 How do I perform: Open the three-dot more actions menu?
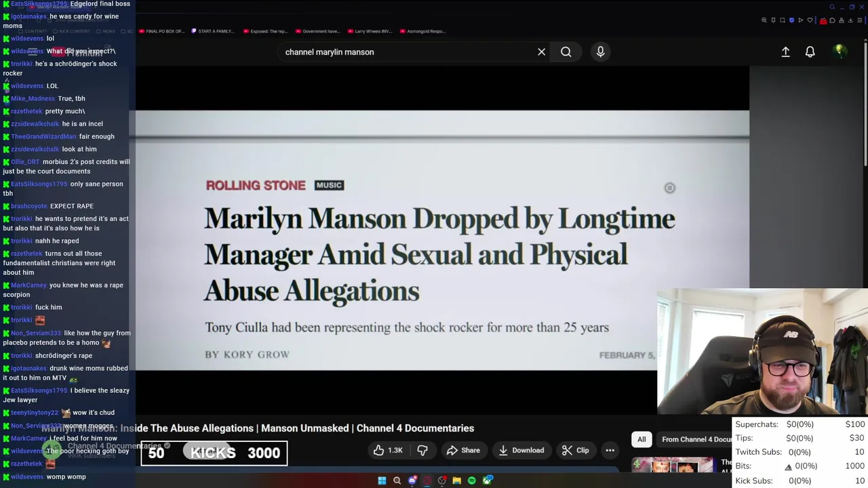point(610,450)
